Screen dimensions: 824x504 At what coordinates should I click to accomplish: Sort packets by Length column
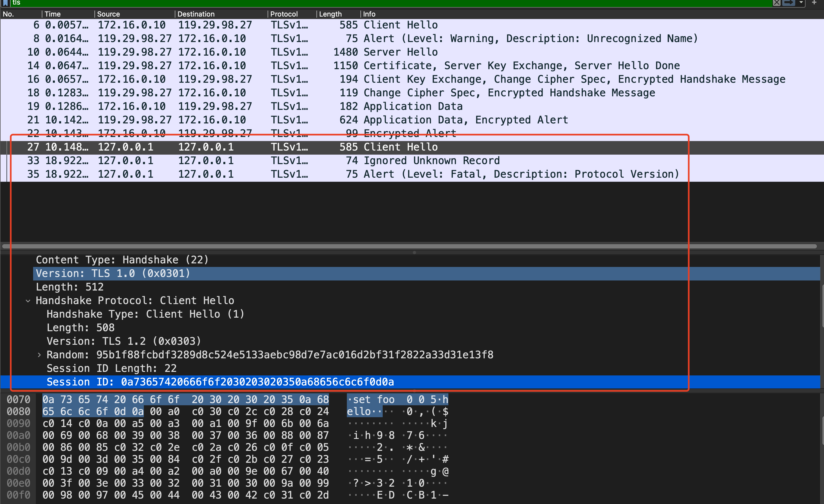click(x=338, y=14)
